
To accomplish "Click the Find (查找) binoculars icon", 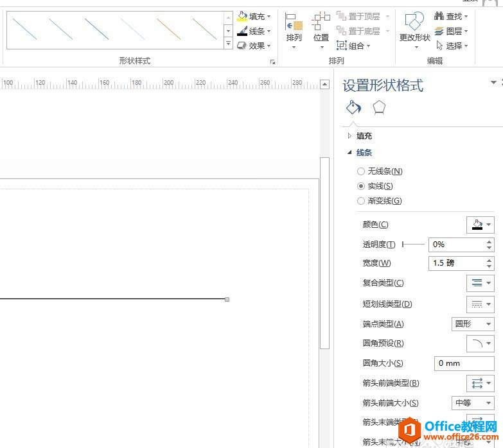I will pyautogui.click(x=439, y=16).
